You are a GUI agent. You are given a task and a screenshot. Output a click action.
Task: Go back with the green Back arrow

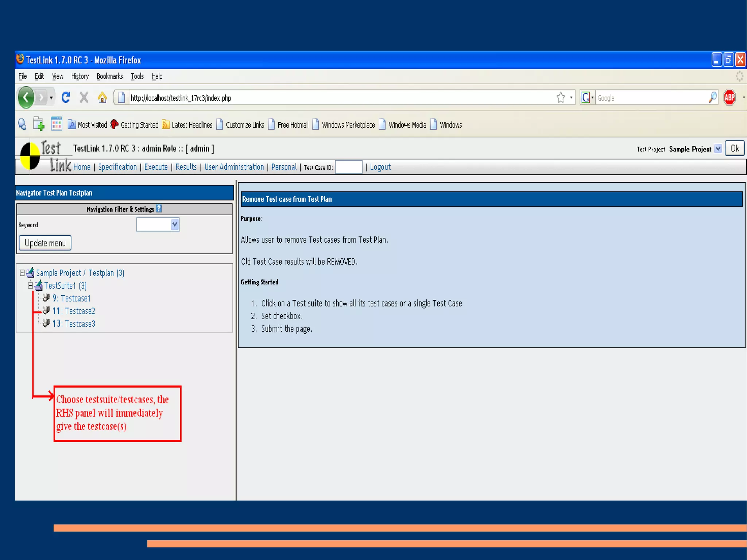pyautogui.click(x=26, y=97)
